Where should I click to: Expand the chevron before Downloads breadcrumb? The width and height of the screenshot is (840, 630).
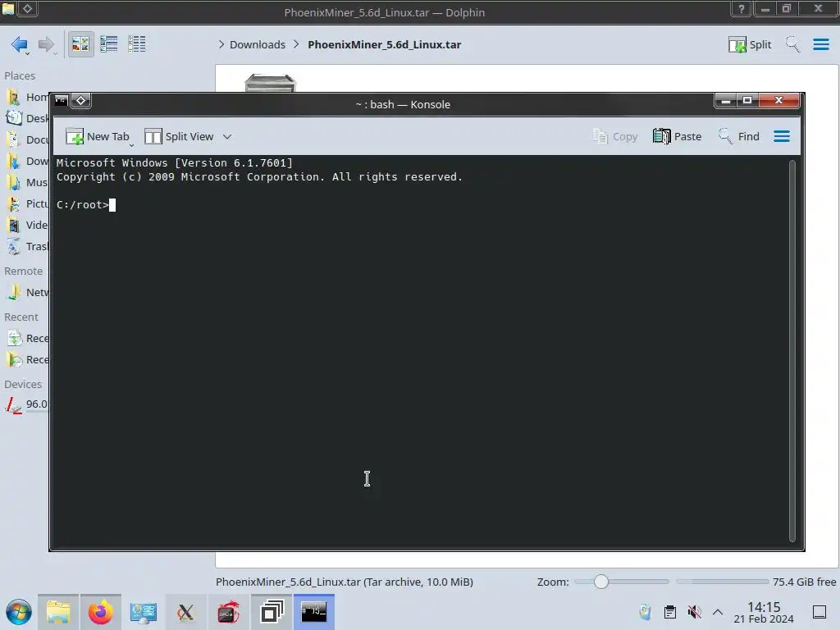click(x=221, y=44)
